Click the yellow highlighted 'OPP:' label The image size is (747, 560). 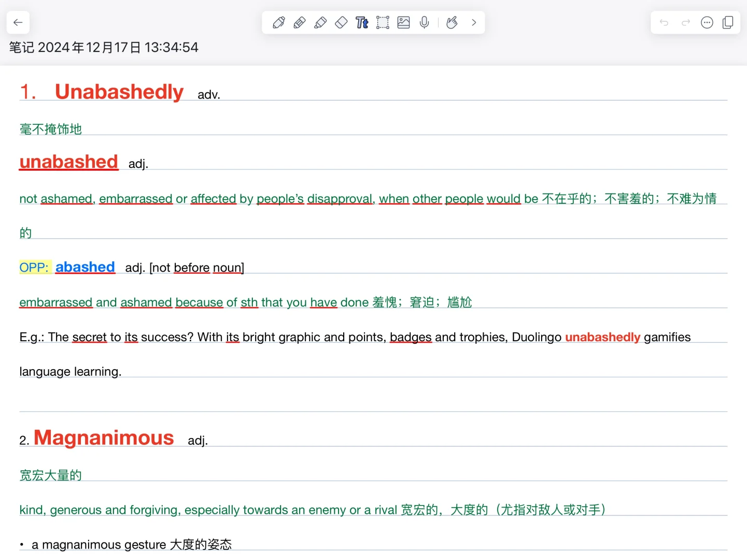click(x=34, y=268)
